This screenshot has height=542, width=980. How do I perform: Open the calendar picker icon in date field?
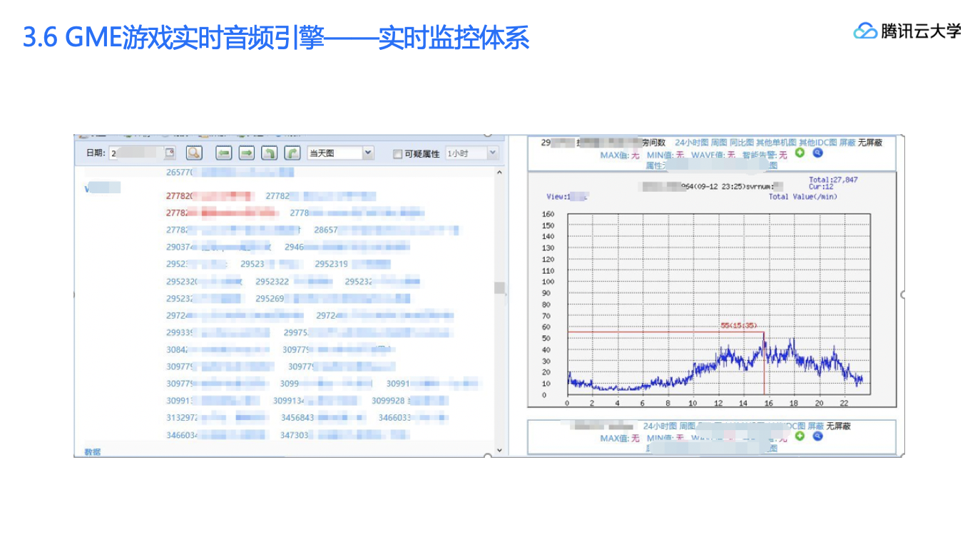coord(169,153)
